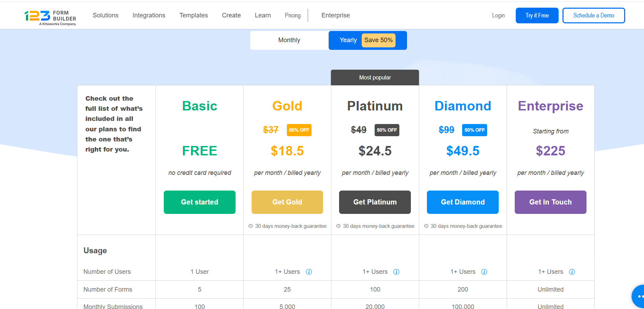Switch billing to Monthly
This screenshot has height=309, width=644.
[289, 40]
